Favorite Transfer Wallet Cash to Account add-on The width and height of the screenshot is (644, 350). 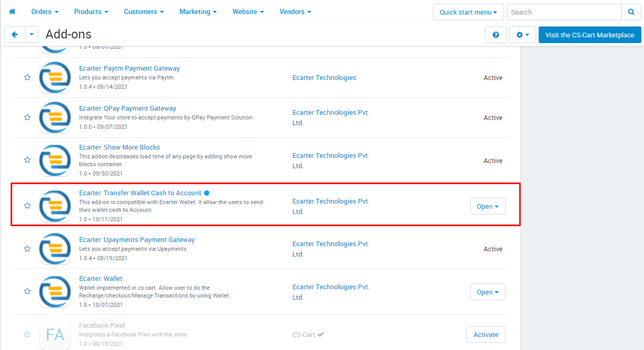coord(27,206)
